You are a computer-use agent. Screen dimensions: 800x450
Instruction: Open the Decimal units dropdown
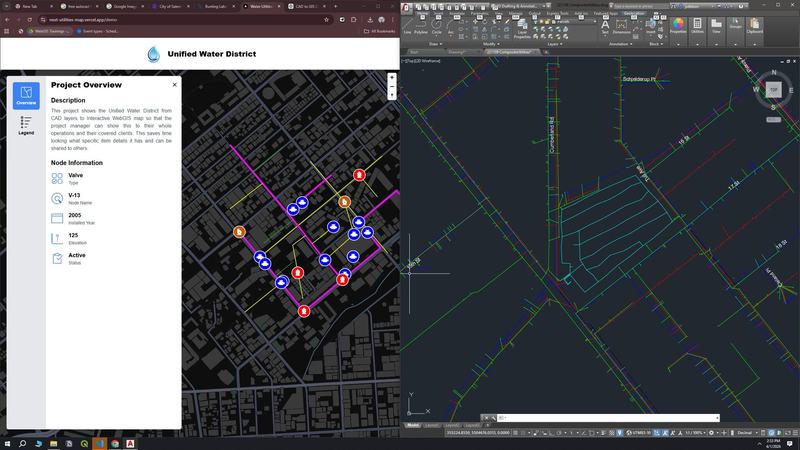(x=747, y=433)
